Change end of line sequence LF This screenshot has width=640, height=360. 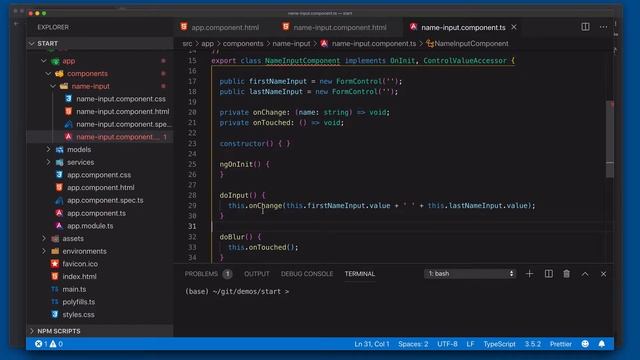470,344
